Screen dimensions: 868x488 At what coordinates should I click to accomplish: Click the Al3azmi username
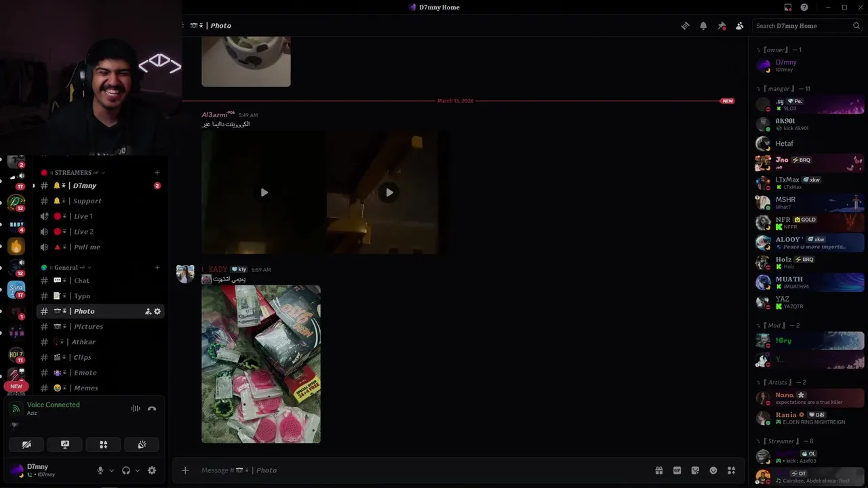[218, 115]
